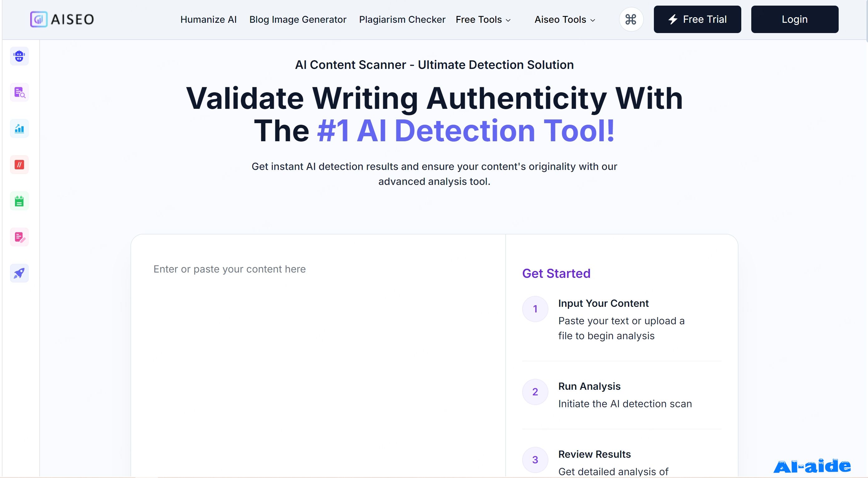868x478 pixels.
Task: Click the Get Started heading
Action: [556, 273]
